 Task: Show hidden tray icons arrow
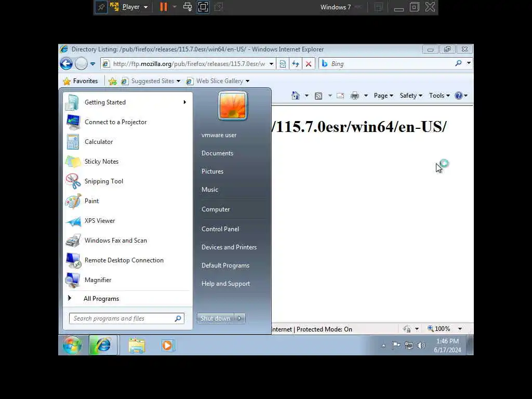click(384, 345)
